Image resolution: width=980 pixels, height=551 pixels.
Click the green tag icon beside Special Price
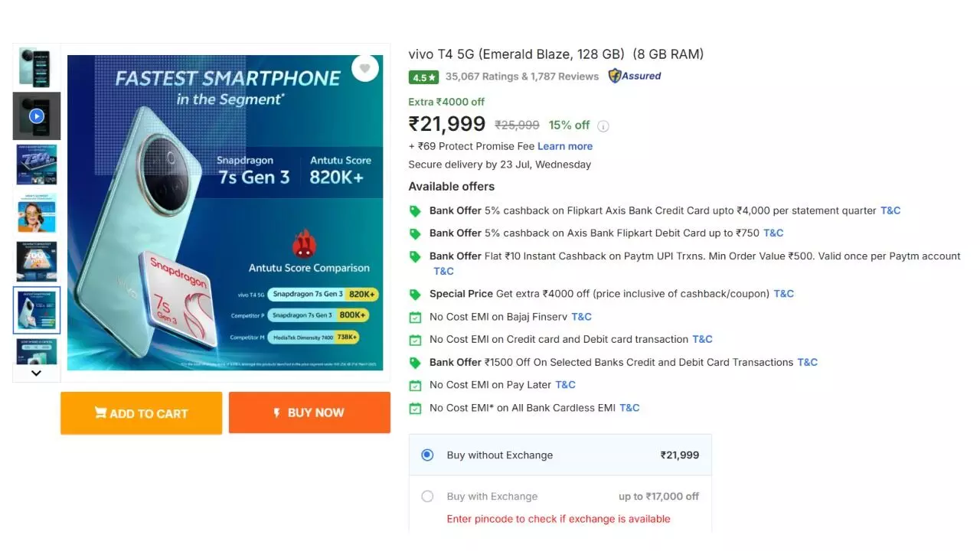(415, 295)
